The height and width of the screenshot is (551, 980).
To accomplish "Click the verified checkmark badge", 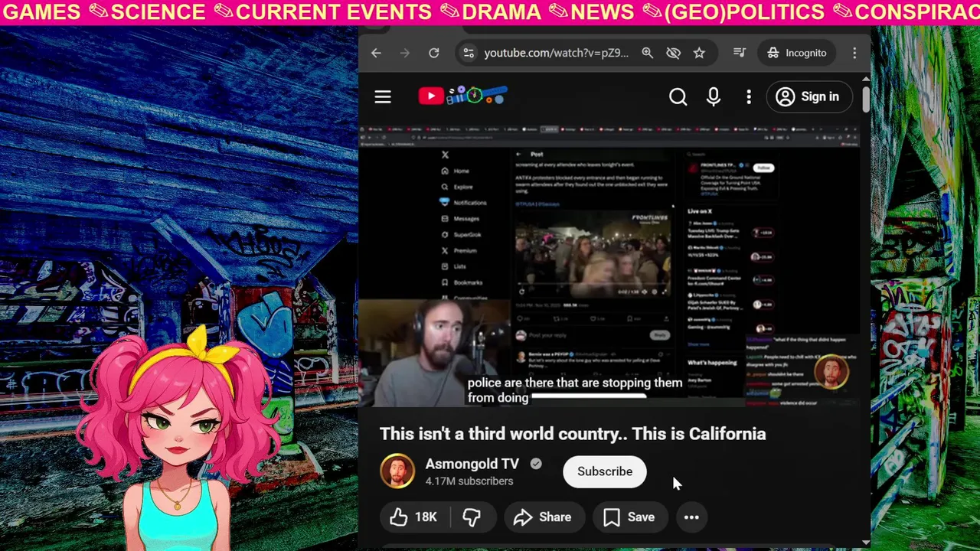I will coord(536,464).
